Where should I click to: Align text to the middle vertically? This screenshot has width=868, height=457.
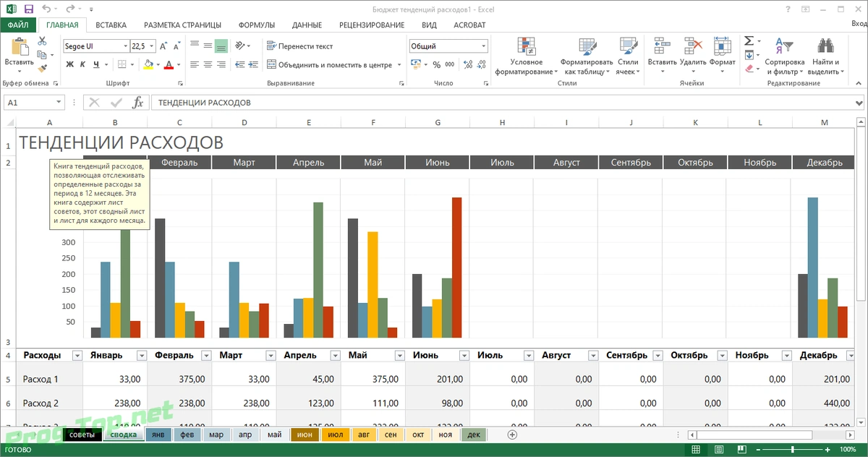point(208,46)
